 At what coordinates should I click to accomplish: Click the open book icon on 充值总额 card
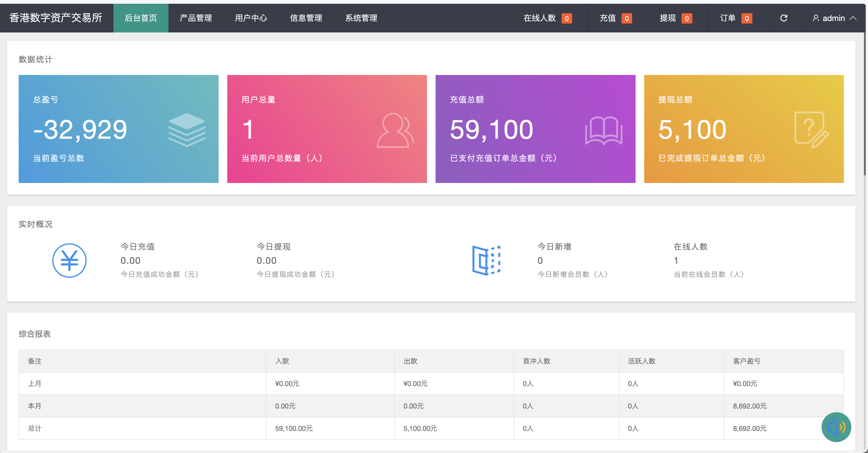point(604,130)
